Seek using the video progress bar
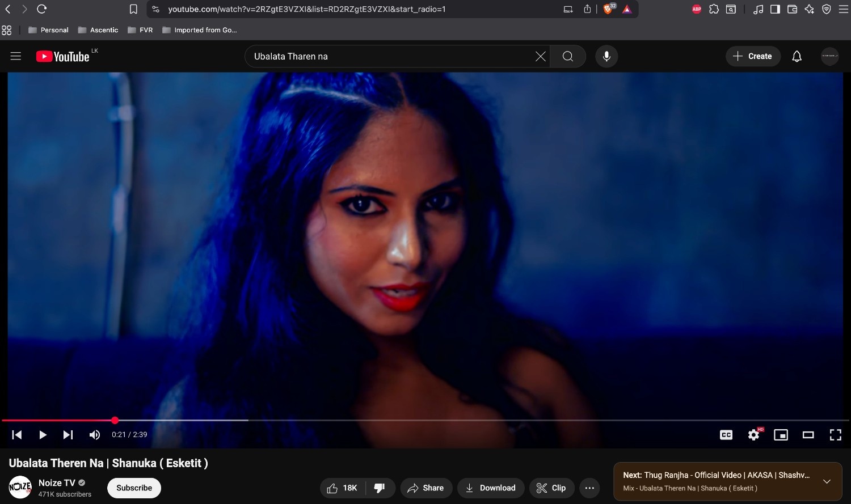Image resolution: width=851 pixels, height=504 pixels. (425, 420)
